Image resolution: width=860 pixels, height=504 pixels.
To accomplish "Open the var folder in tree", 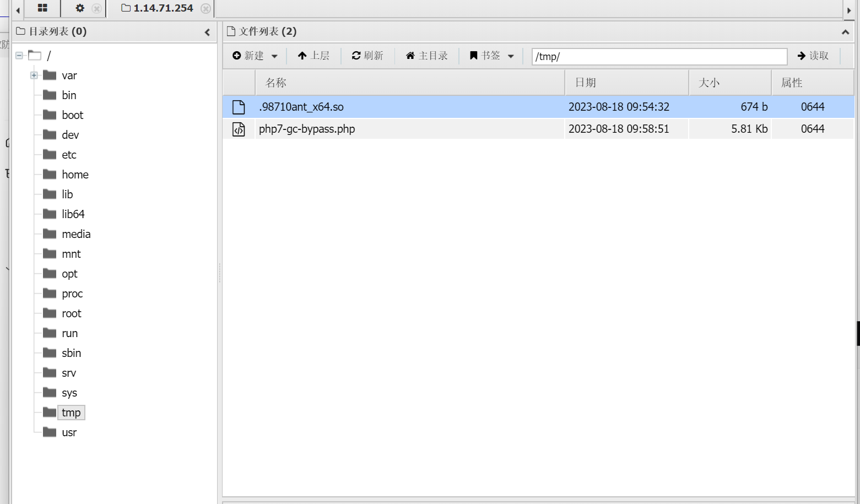I will [x=69, y=75].
